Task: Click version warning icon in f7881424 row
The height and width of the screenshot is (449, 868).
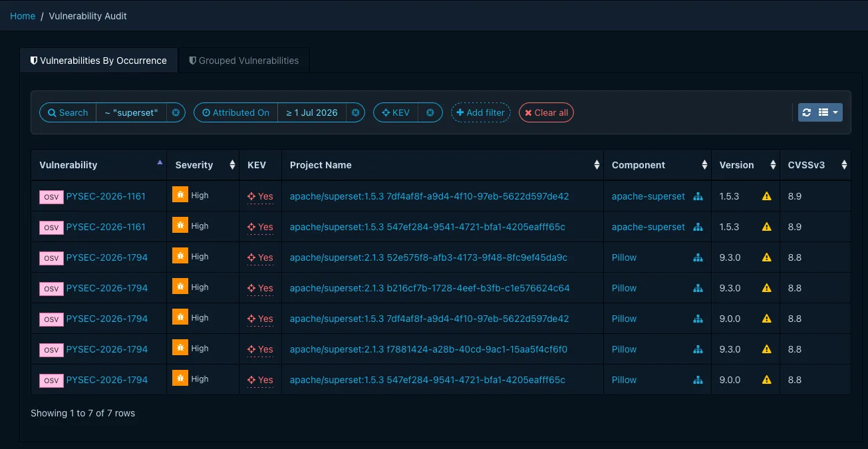Action: [767, 349]
